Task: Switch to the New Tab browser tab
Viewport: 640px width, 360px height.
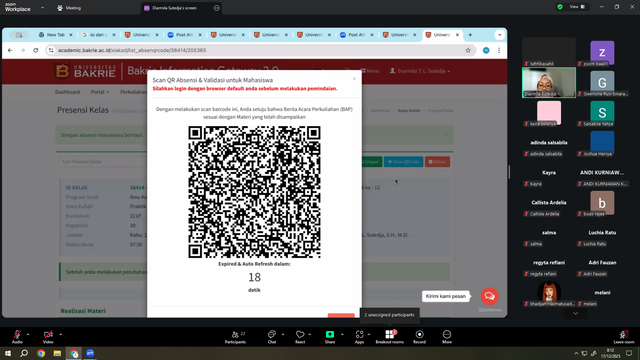Action: [x=55, y=35]
